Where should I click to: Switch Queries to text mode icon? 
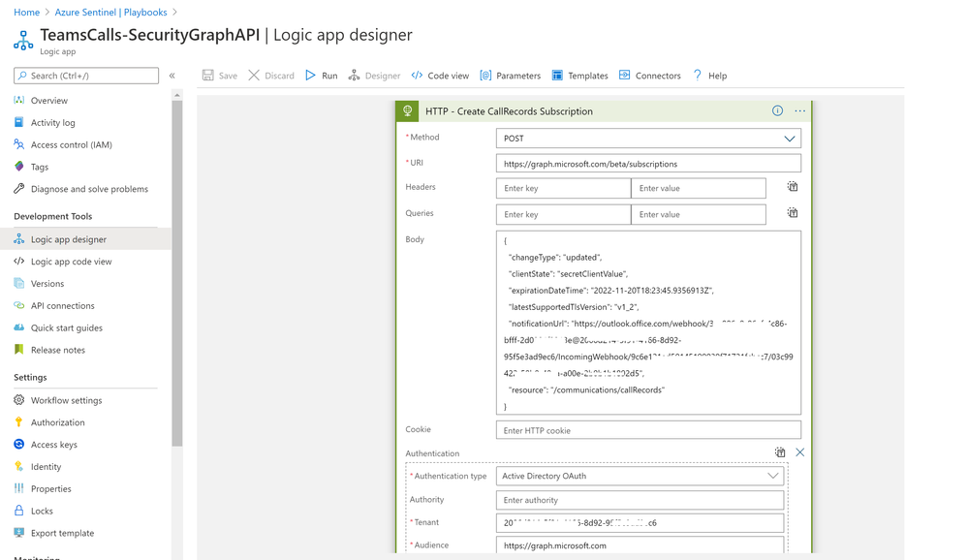(x=793, y=213)
